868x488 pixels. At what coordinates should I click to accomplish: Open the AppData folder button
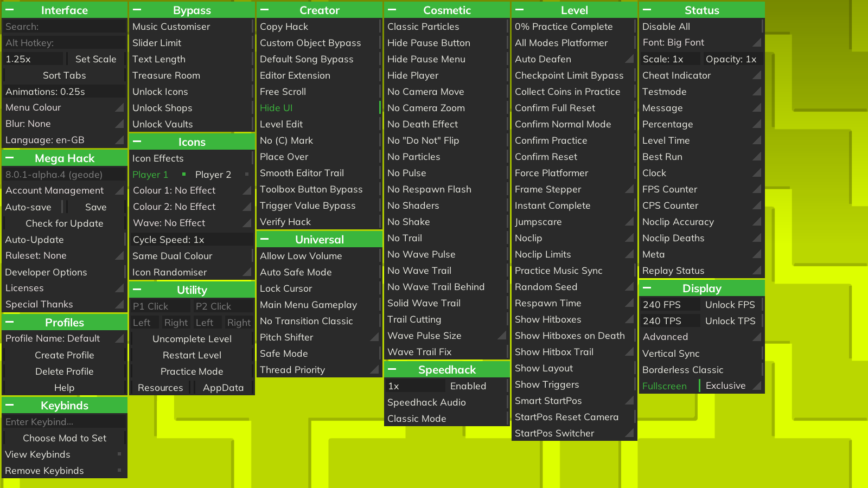coord(223,388)
